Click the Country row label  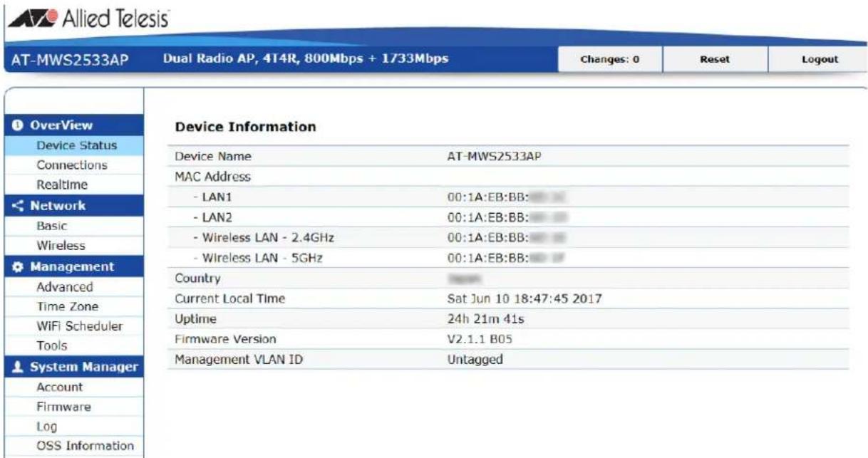point(197,279)
